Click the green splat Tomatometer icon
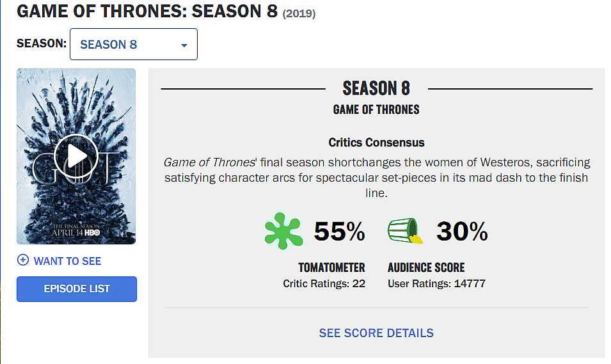The image size is (611, 364). tap(283, 232)
